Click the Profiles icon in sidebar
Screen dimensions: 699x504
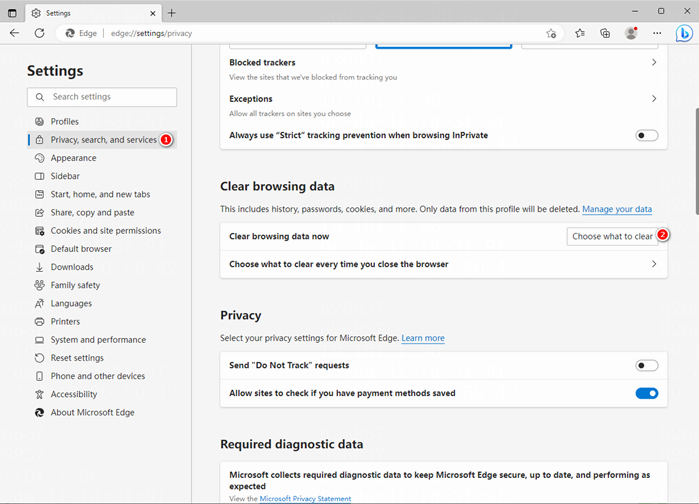pos(39,121)
